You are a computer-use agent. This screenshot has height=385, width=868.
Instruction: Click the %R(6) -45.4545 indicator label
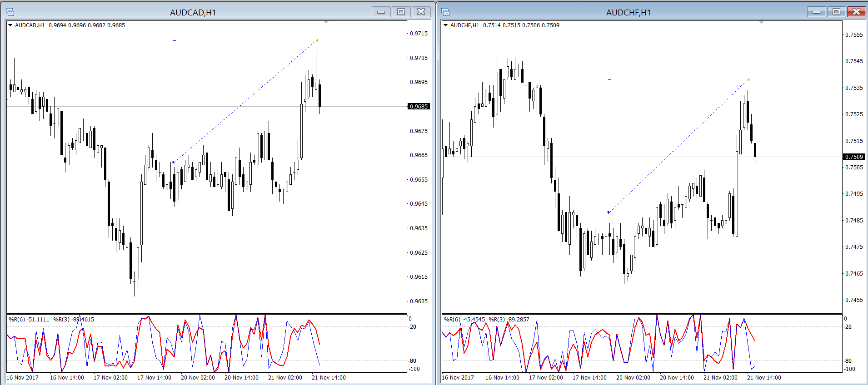(464, 320)
